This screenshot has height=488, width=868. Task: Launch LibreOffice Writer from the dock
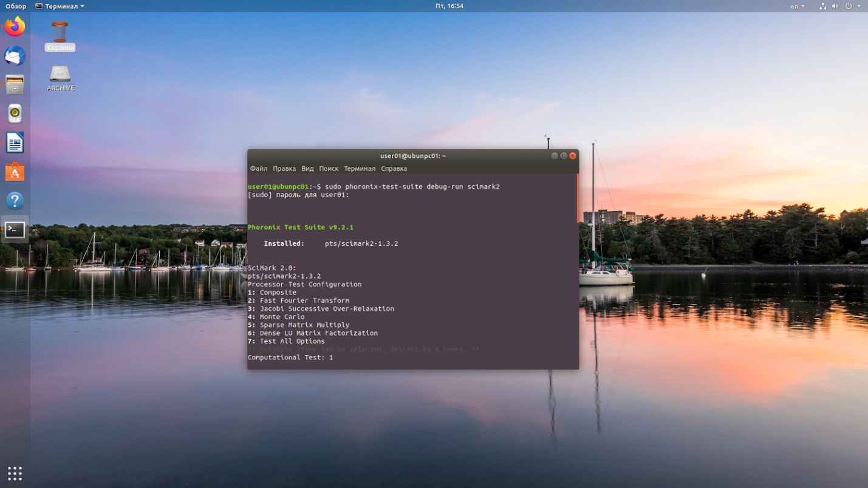(15, 143)
